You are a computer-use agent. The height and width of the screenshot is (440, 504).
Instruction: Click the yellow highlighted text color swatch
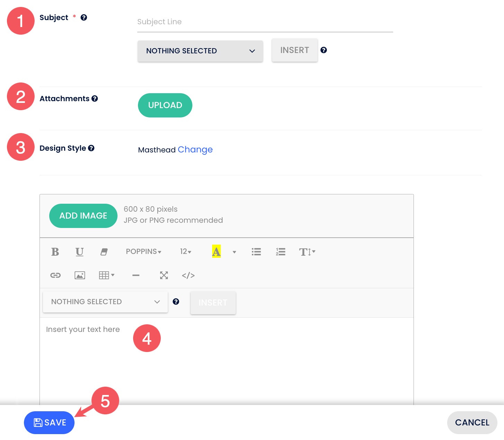click(216, 252)
